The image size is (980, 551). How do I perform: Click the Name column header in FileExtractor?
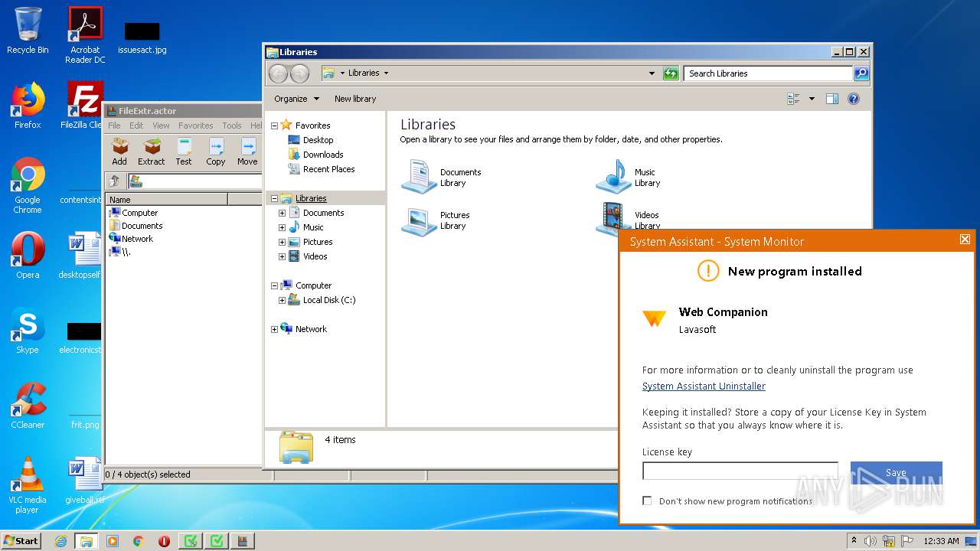coord(167,199)
